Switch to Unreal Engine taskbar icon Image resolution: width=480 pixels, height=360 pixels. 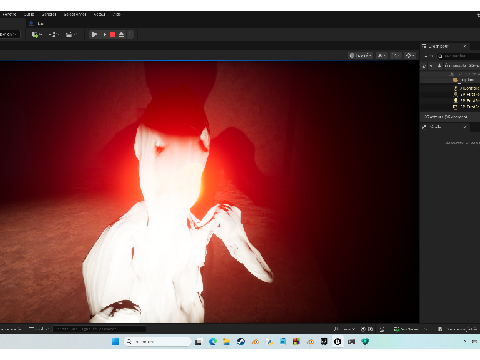click(x=337, y=342)
